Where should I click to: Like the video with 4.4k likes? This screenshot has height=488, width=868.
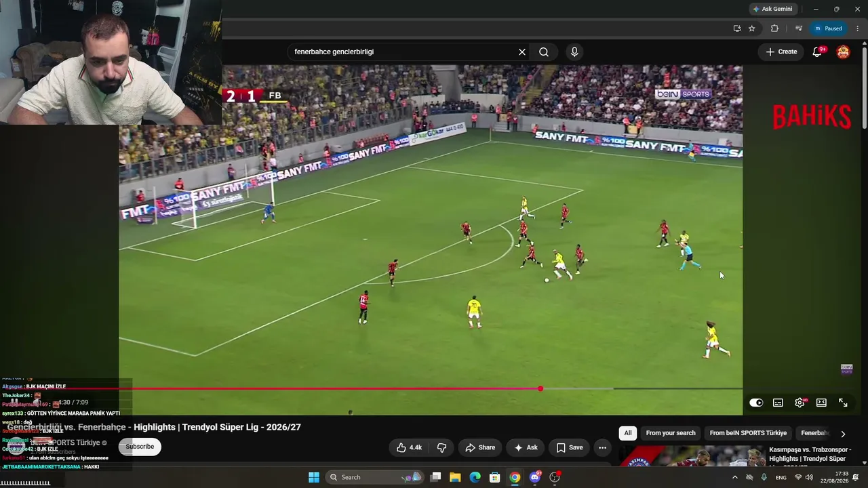(409, 447)
